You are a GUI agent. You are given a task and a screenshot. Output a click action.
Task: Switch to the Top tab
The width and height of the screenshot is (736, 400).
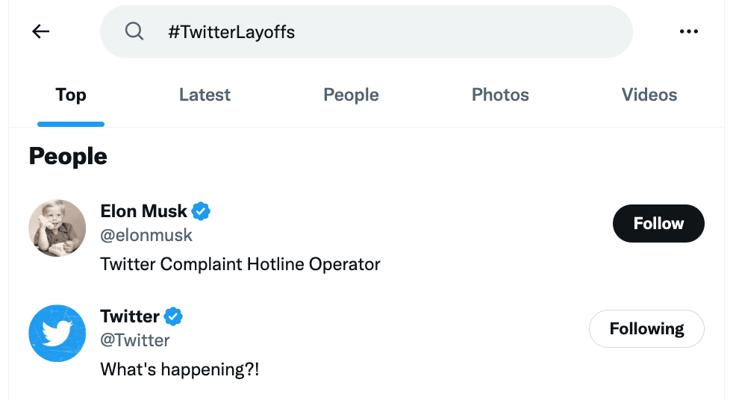(x=70, y=95)
